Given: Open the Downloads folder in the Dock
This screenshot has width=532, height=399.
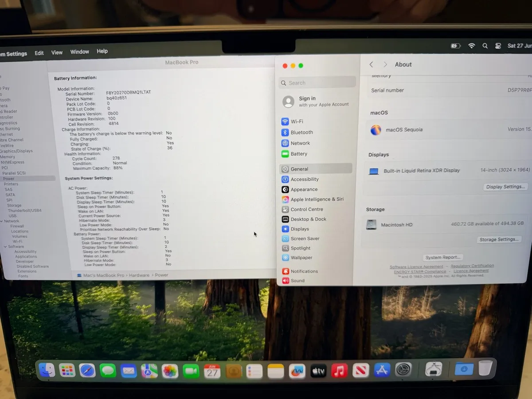Looking at the screenshot, I should point(464,369).
